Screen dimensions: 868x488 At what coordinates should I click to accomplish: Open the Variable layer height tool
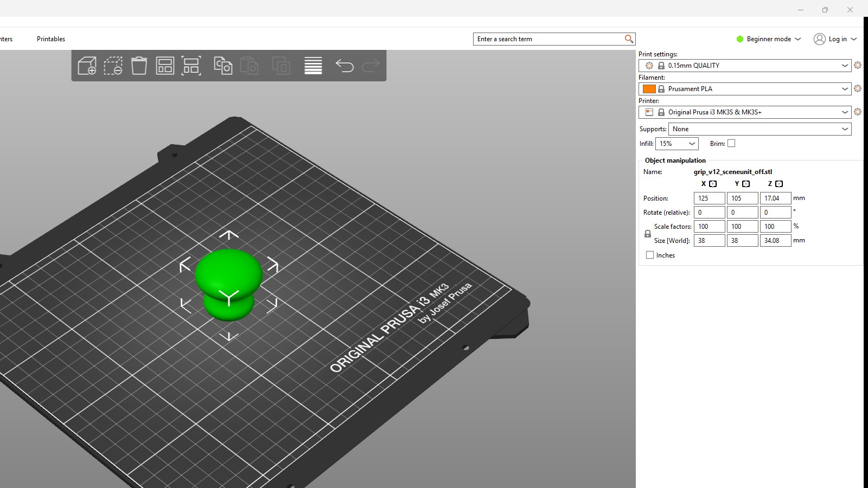313,66
